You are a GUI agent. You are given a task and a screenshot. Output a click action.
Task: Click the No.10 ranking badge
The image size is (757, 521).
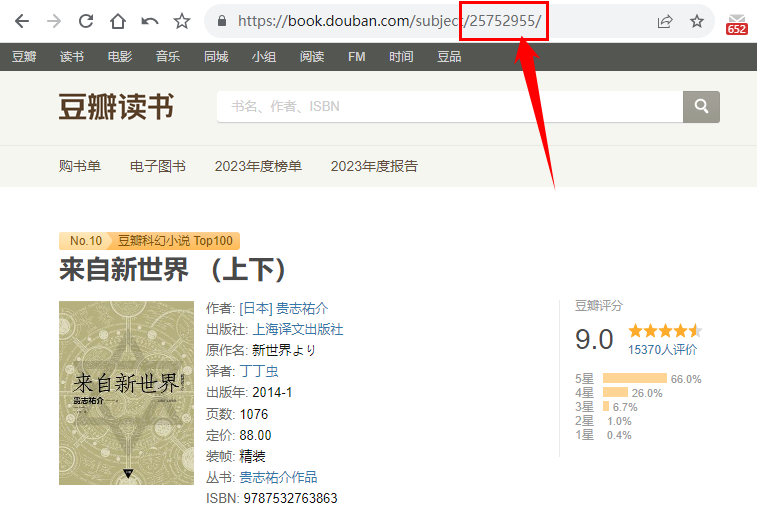click(x=85, y=240)
